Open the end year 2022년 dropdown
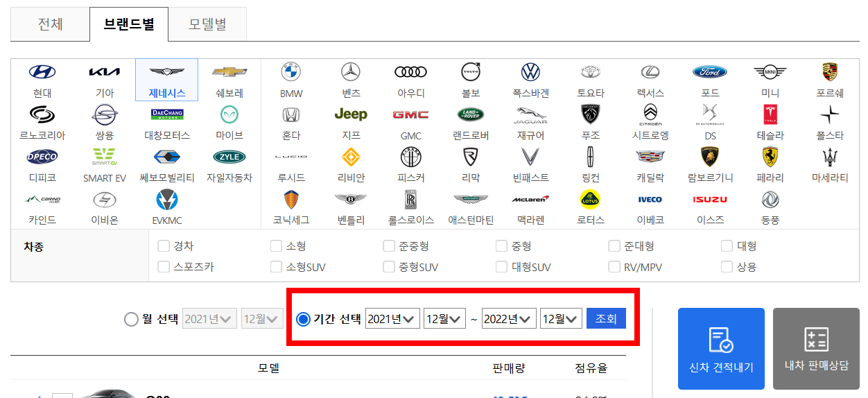The height and width of the screenshot is (398, 868). pyautogui.click(x=509, y=319)
